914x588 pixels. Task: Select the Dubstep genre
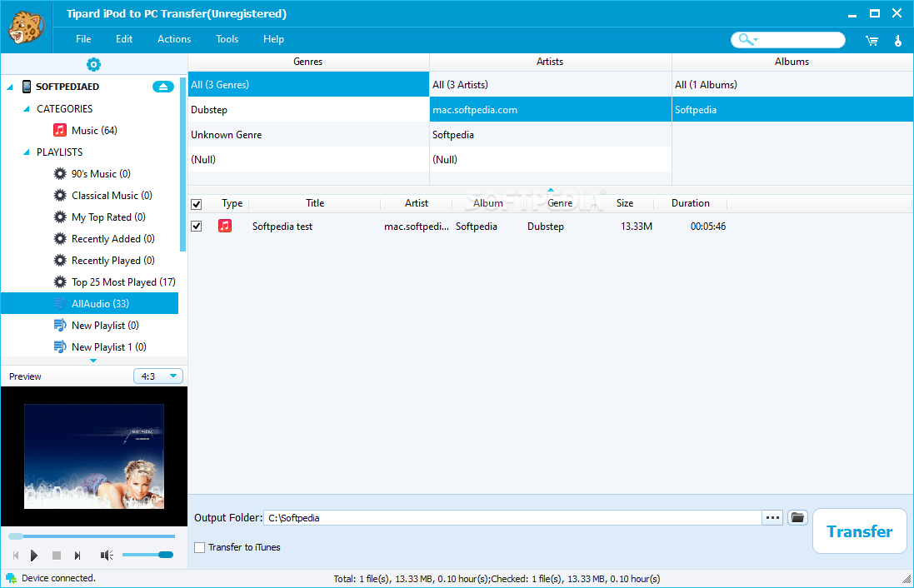pyautogui.click(x=308, y=110)
